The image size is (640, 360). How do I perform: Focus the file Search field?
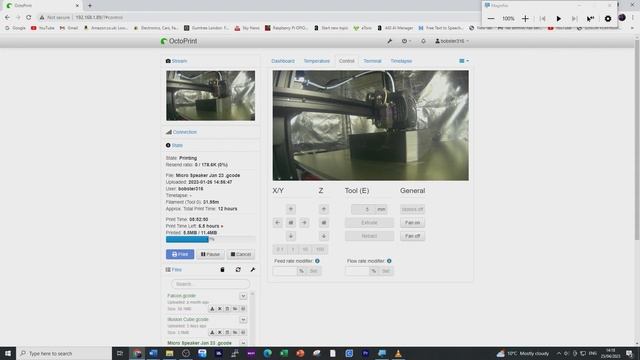coord(211,284)
